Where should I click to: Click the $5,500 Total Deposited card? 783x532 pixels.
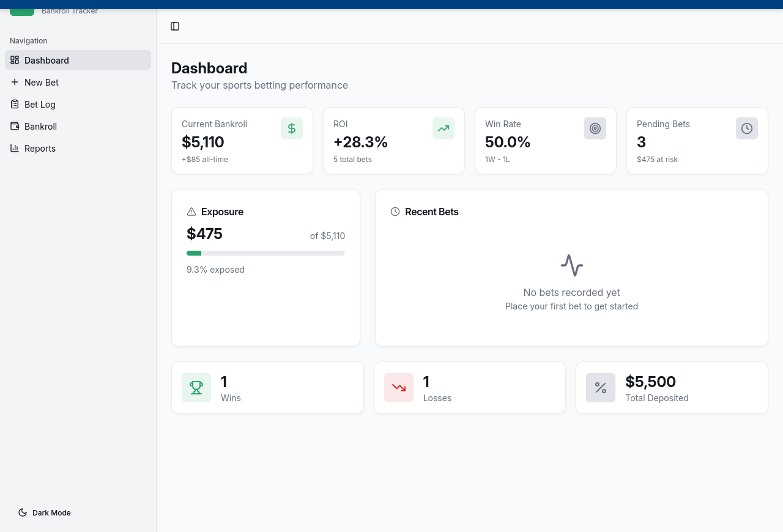[x=672, y=388]
